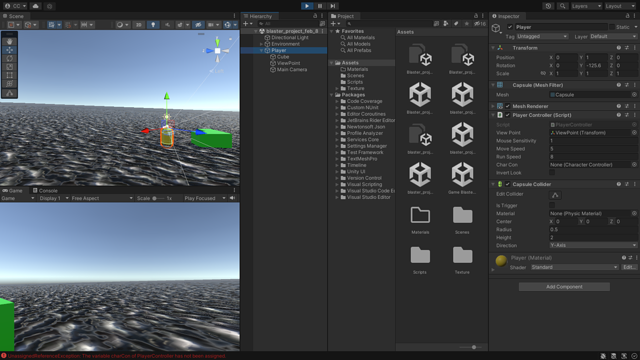Select Directional Light in Hierarchy

click(x=290, y=38)
